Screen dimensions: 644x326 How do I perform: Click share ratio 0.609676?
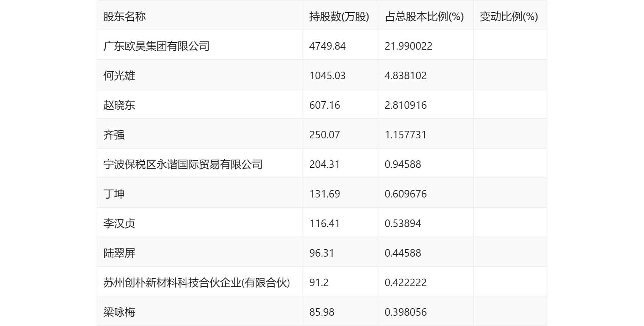[x=406, y=194]
